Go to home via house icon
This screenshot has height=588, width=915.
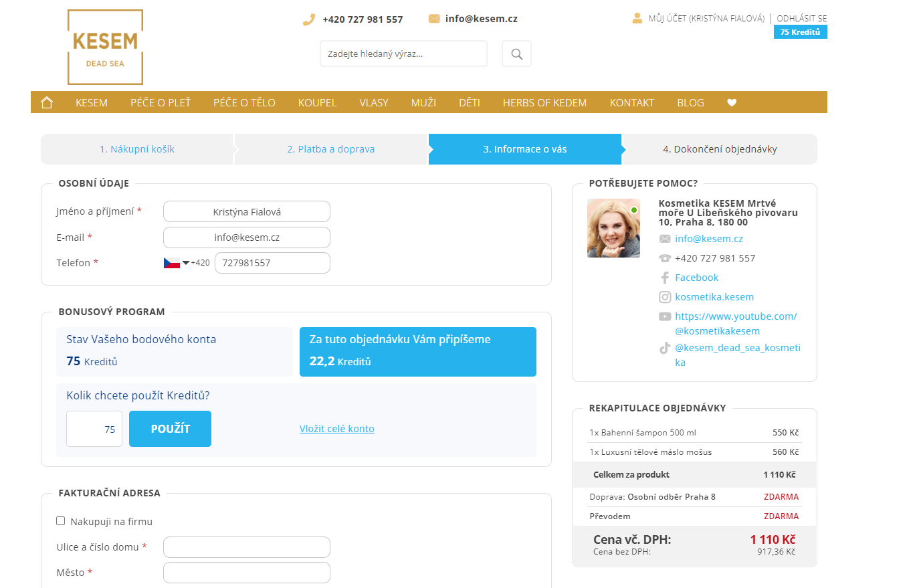point(47,102)
